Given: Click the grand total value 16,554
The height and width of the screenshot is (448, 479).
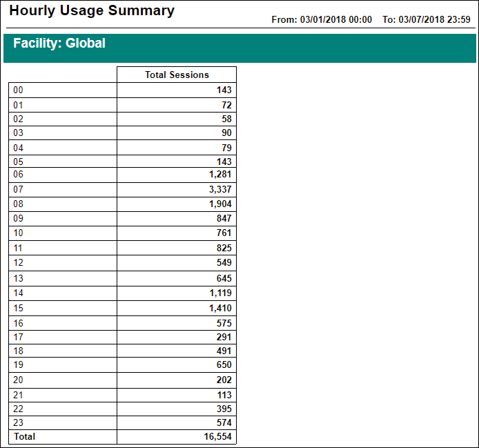Looking at the screenshot, I should pos(218,437).
